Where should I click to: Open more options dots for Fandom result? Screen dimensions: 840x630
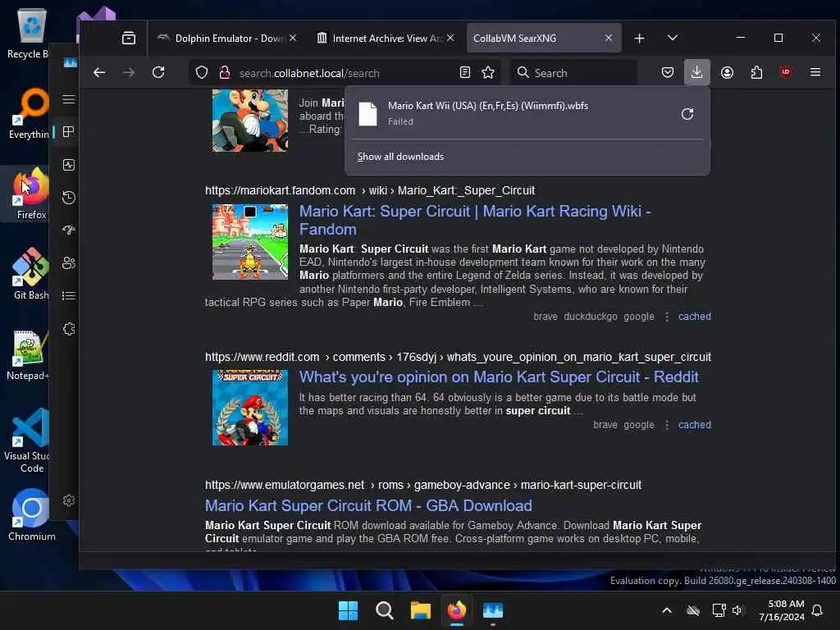(666, 317)
